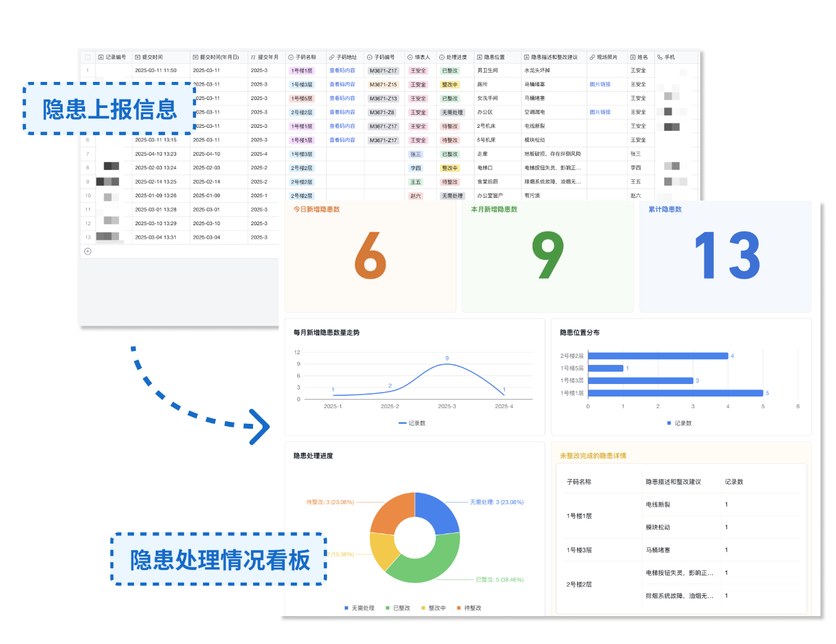836x644 pixels.
Task: Click the 提交时间 column date icon
Action: (138, 57)
